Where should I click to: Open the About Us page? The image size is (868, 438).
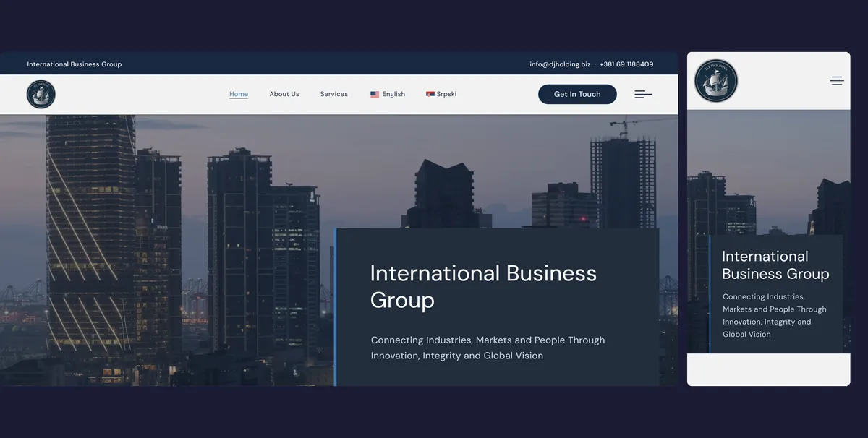tap(284, 94)
